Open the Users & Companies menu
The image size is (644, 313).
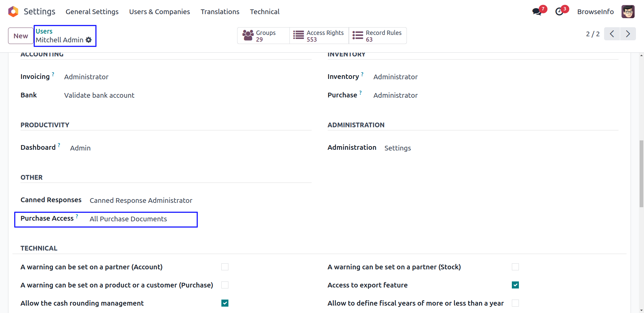159,12
